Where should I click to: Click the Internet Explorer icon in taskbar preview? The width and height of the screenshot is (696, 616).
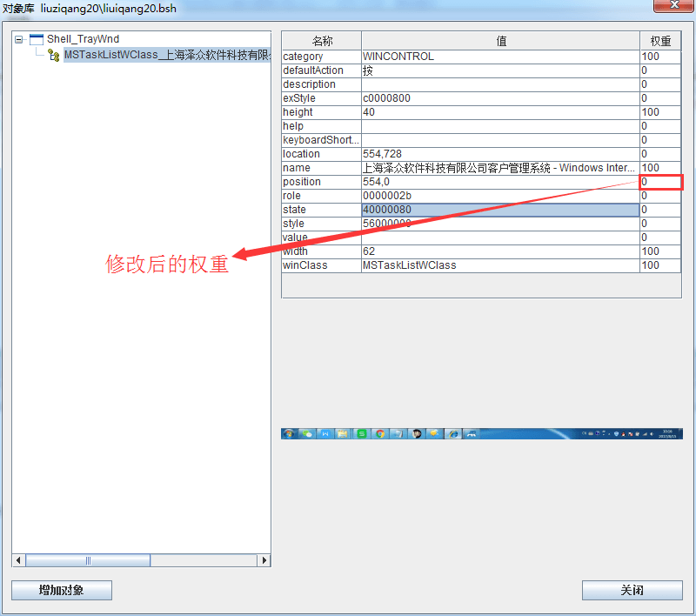452,433
